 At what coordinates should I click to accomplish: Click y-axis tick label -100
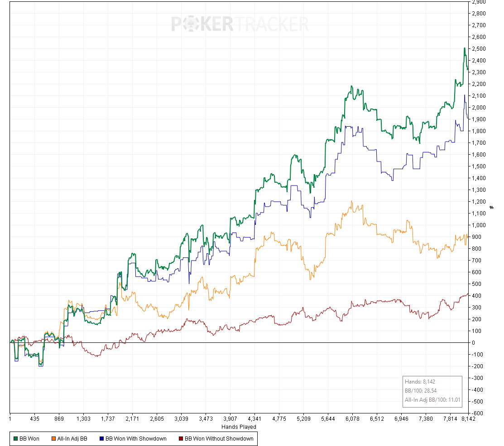[478, 355]
